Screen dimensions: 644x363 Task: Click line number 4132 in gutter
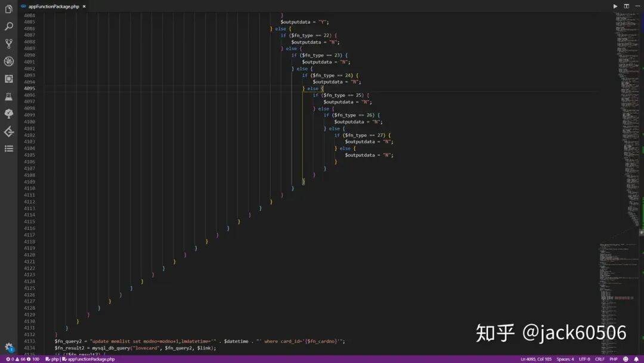(x=29, y=334)
